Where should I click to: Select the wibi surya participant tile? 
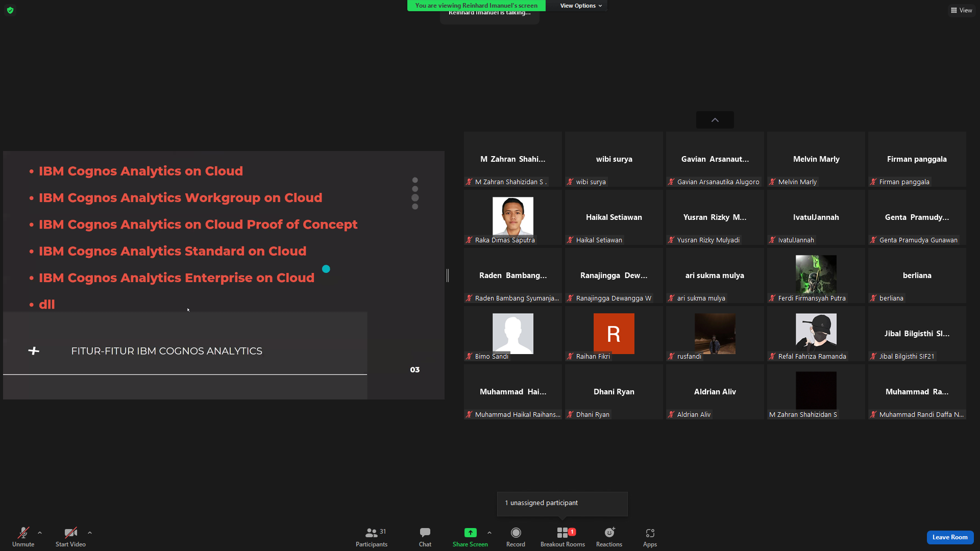pyautogui.click(x=614, y=159)
